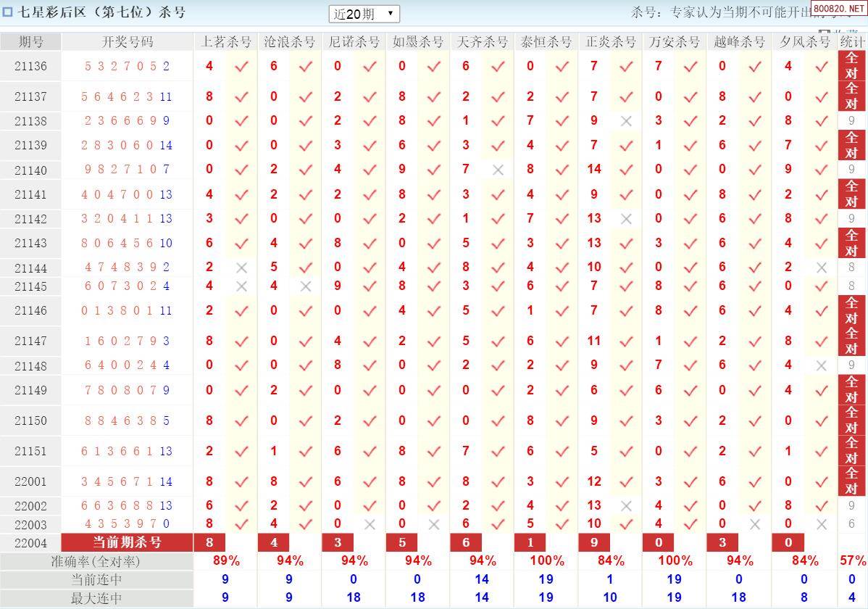Image resolution: width=868 pixels, height=609 pixels.
Task: Click the 期号 column header
Action: [30, 41]
